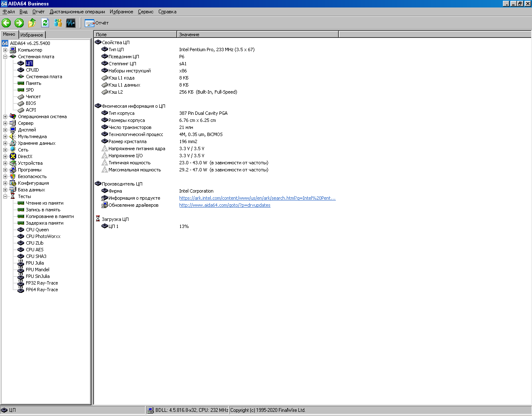This screenshot has width=532, height=416.
Task: Click the FPU Mandel benchmark icon
Action: [x=21, y=270]
